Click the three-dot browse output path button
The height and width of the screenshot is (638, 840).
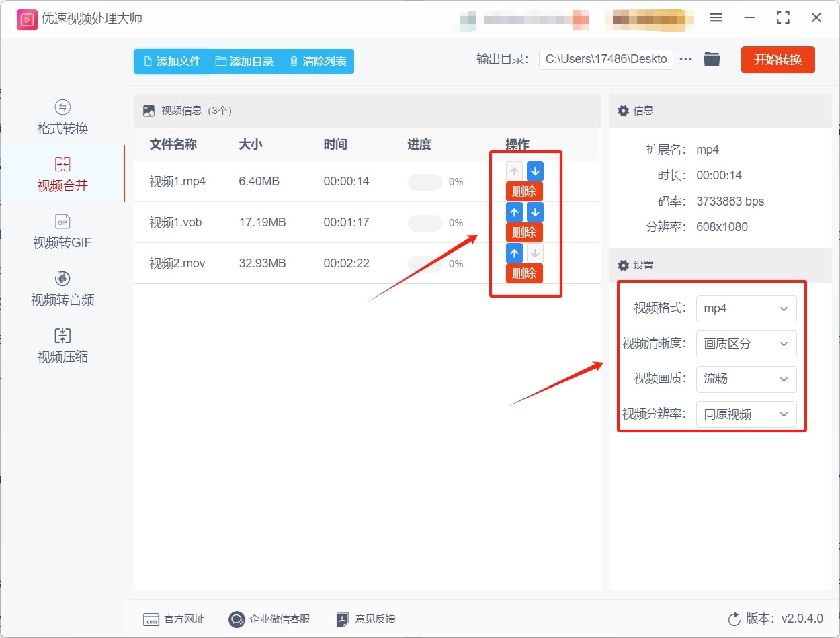coord(685,59)
